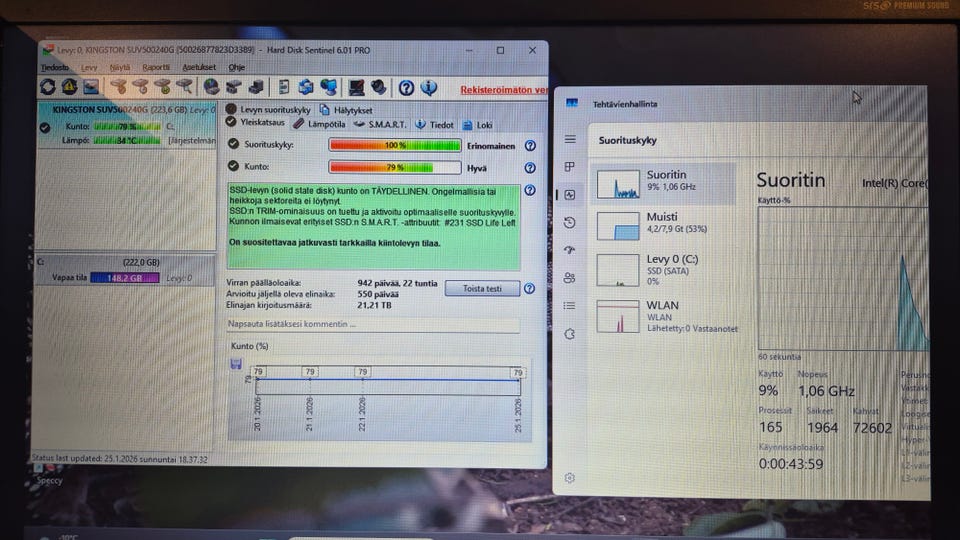Switch to Levyn suorituskyky tab
This screenshot has height=540, width=960.
pyautogui.click(x=268, y=110)
